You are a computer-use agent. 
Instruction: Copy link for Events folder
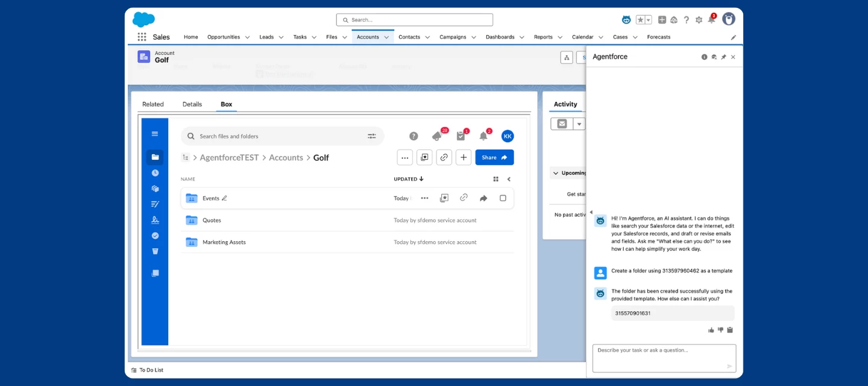click(464, 198)
